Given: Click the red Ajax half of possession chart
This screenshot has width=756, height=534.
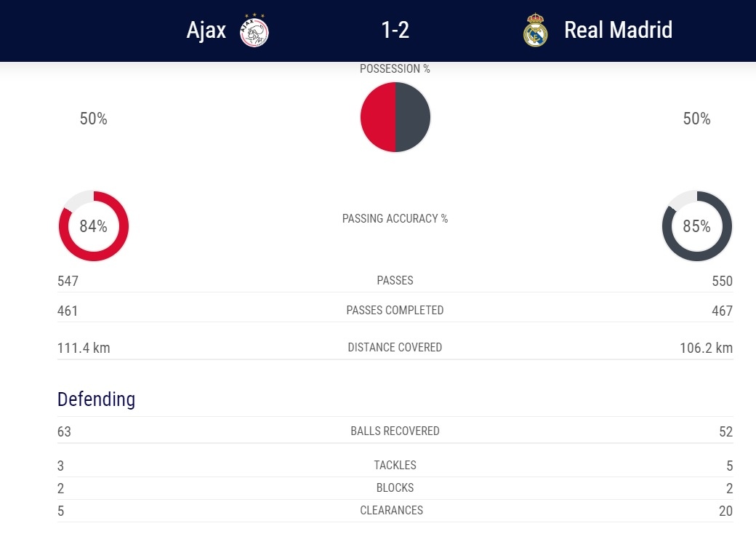Looking at the screenshot, I should (378, 117).
